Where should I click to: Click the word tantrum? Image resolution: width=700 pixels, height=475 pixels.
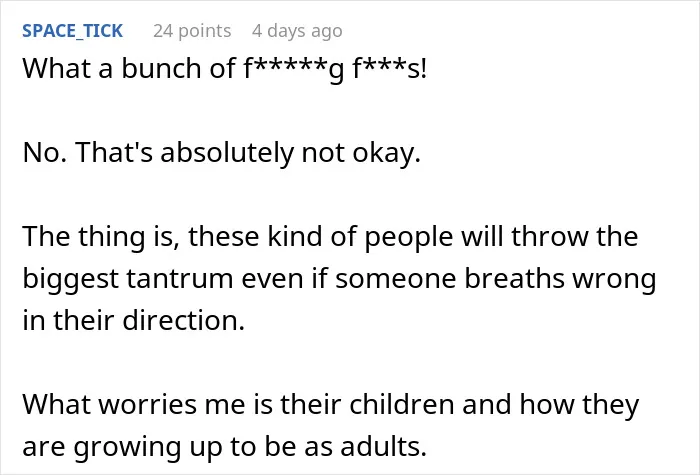click(180, 279)
